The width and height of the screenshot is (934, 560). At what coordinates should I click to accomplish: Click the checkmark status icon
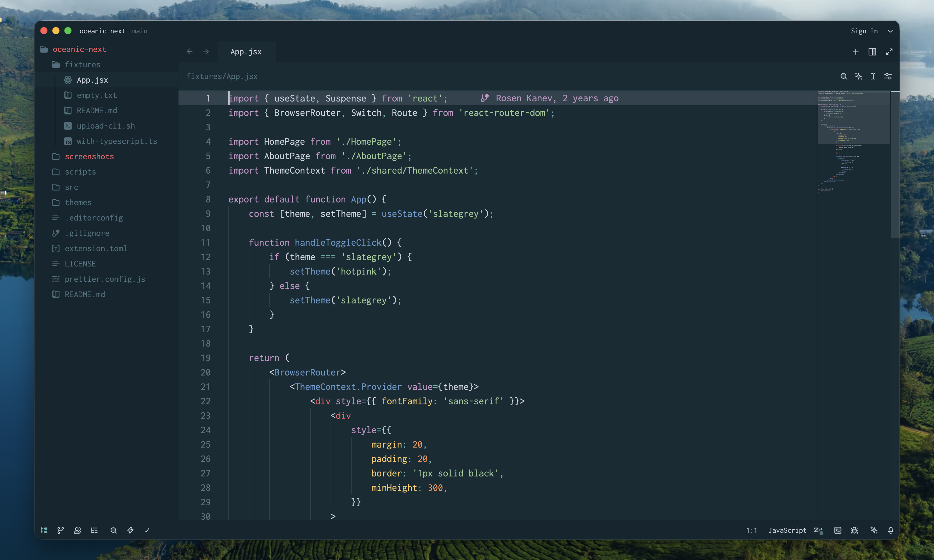tap(147, 530)
